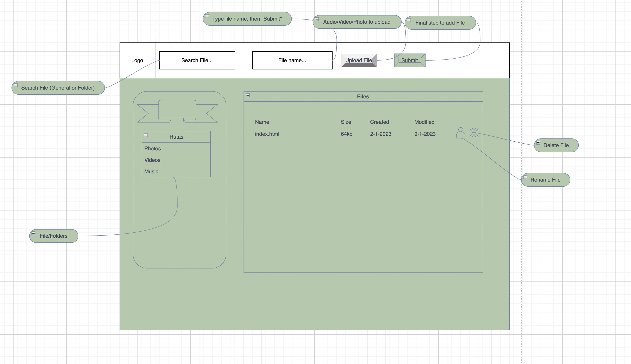The height and width of the screenshot is (364, 631).
Task: Click the minus icon on the Delete File callout
Action: coord(539,142)
